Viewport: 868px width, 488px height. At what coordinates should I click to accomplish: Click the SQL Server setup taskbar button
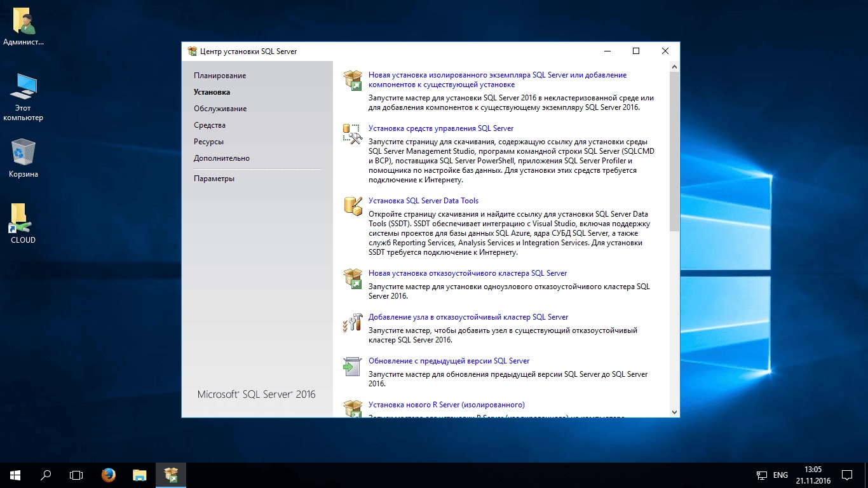point(171,475)
